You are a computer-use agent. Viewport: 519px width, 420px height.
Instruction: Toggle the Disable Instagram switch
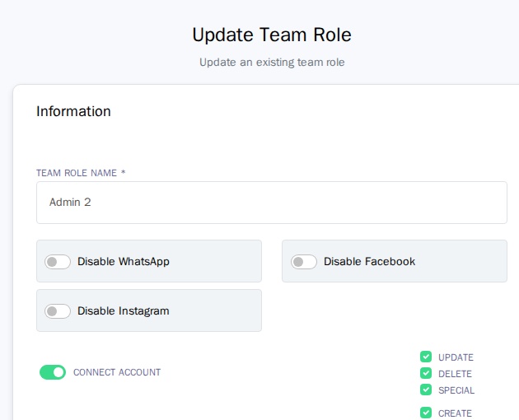58,311
